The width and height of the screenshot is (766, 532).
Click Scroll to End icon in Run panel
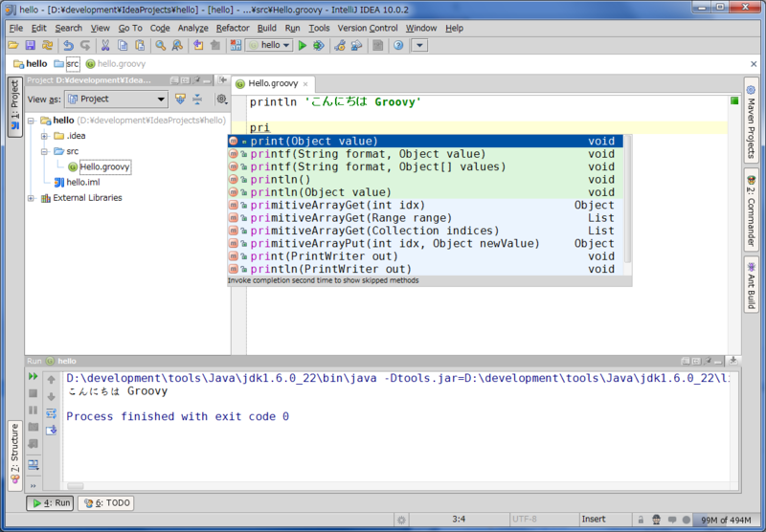click(x=52, y=430)
